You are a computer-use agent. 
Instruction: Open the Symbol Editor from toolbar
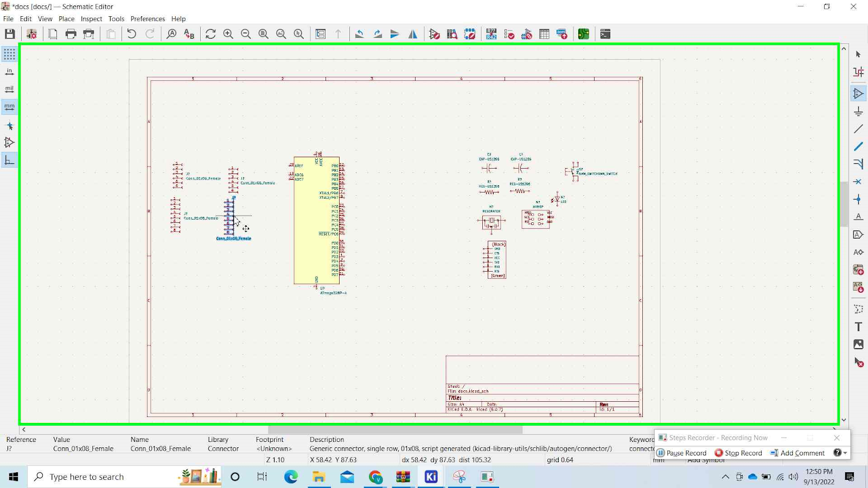pyautogui.click(x=435, y=34)
